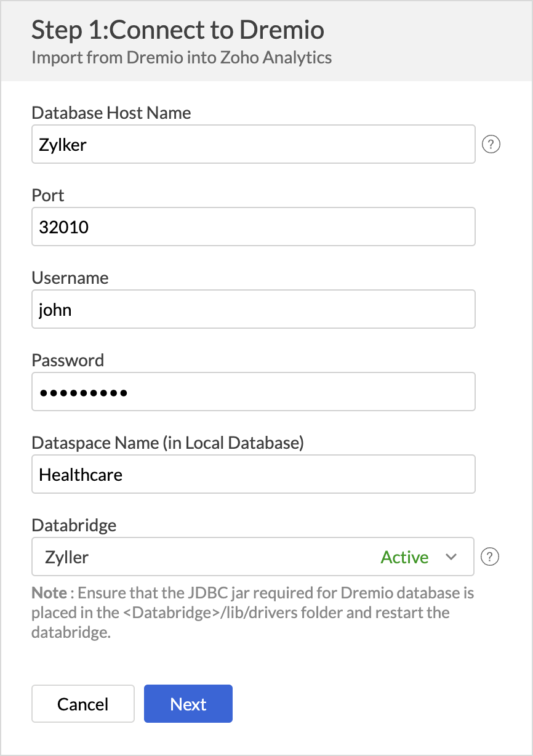Image resolution: width=533 pixels, height=756 pixels.
Task: Click the Username label text
Action: pos(70,278)
